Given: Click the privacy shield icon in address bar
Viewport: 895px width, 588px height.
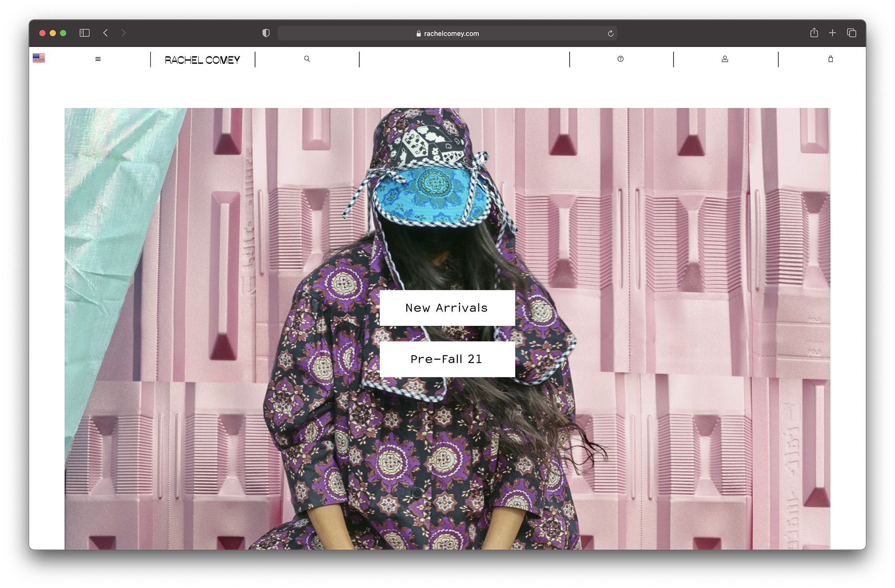Looking at the screenshot, I should (266, 33).
